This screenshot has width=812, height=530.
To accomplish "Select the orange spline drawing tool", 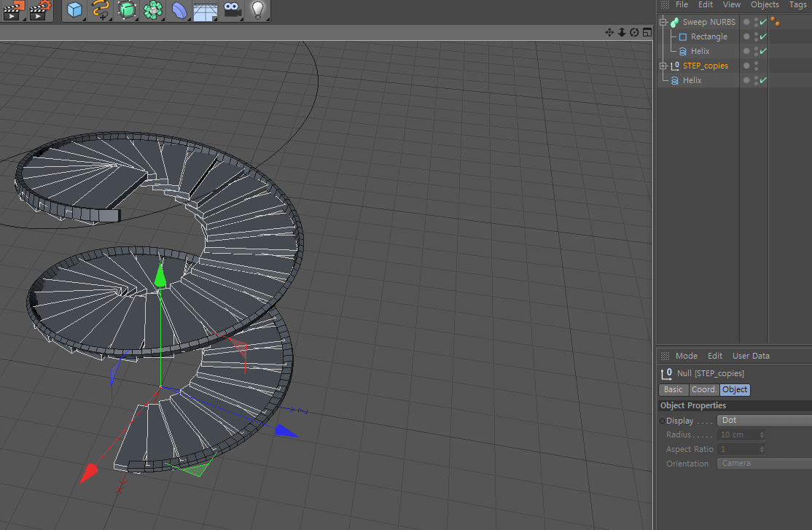I will click(101, 10).
